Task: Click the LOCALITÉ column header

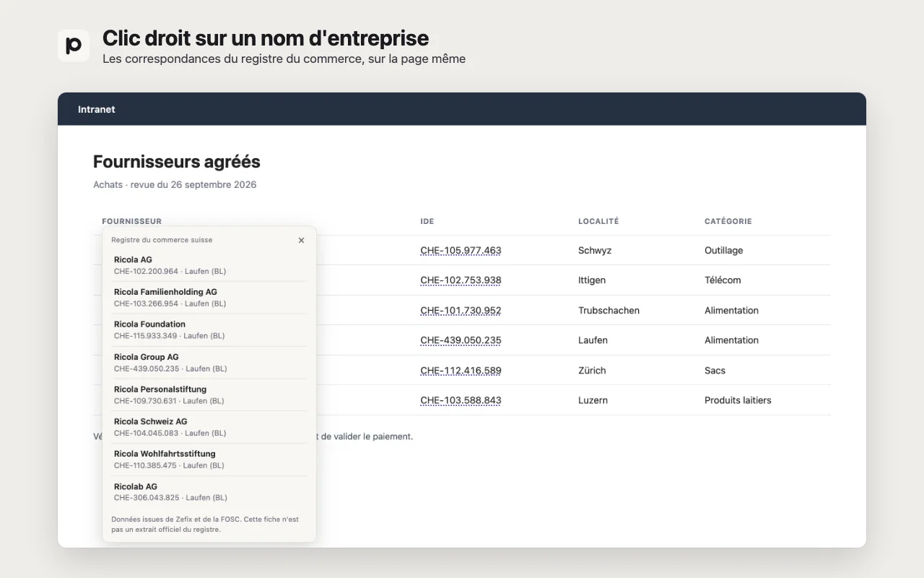Action: coord(598,221)
